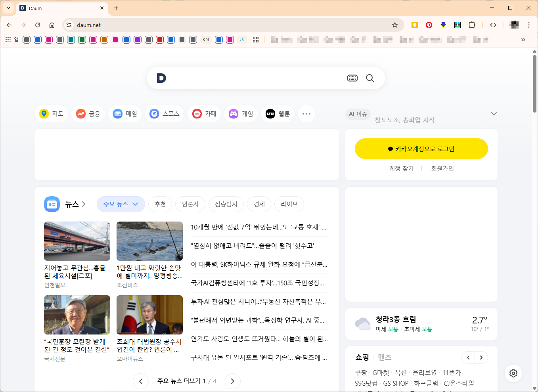Open the Pinterest extension
The width and height of the screenshot is (538, 392).
(429, 25)
